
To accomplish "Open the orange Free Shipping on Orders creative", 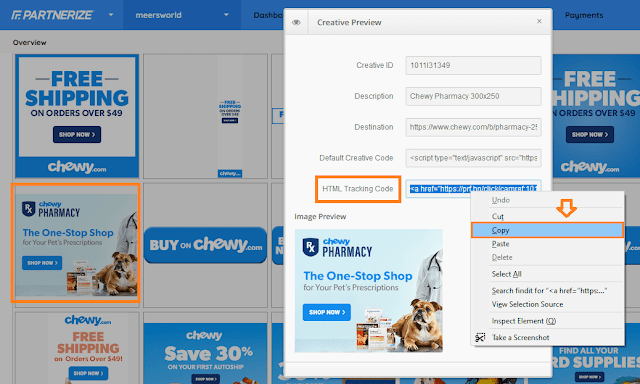I will [88, 348].
